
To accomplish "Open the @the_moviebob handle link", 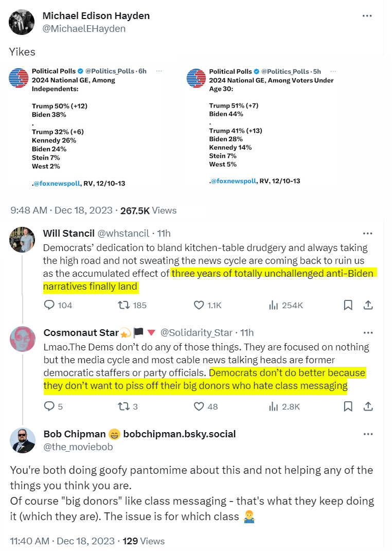I will click(x=78, y=447).
